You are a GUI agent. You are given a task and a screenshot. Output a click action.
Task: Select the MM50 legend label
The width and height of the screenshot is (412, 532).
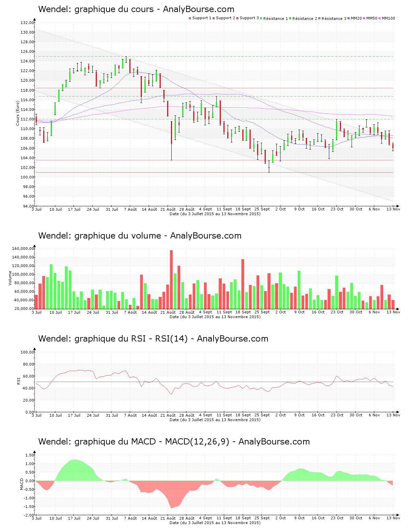coord(372,18)
